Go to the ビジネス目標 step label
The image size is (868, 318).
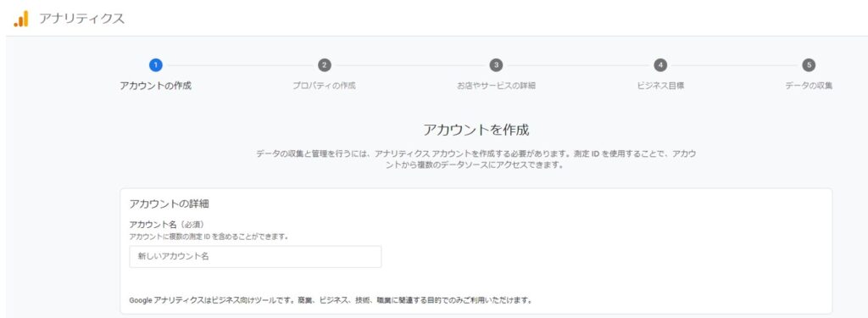click(659, 86)
